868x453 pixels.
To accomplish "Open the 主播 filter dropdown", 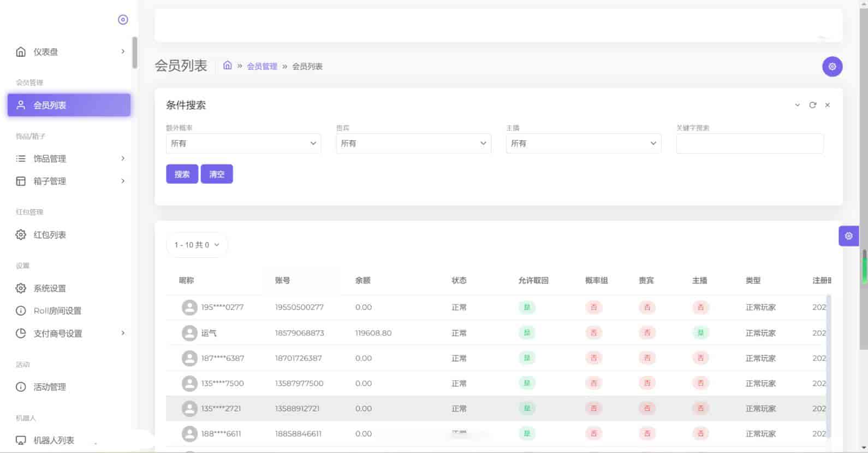I will click(583, 143).
